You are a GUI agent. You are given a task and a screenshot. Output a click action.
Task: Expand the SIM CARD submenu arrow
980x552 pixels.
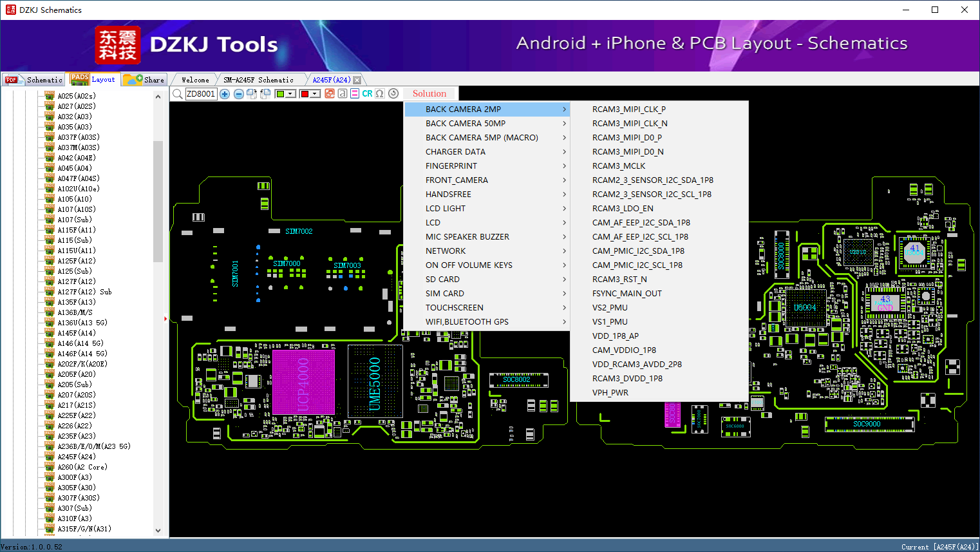[564, 294]
